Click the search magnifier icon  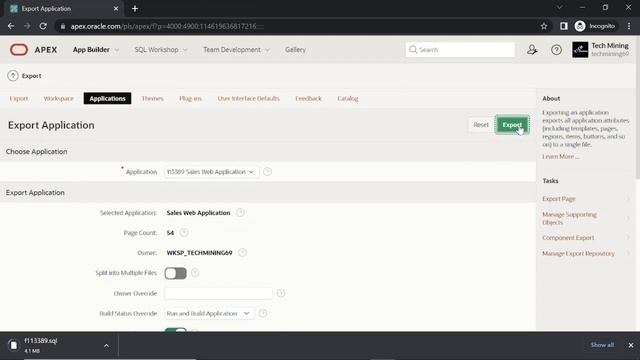pos(413,49)
